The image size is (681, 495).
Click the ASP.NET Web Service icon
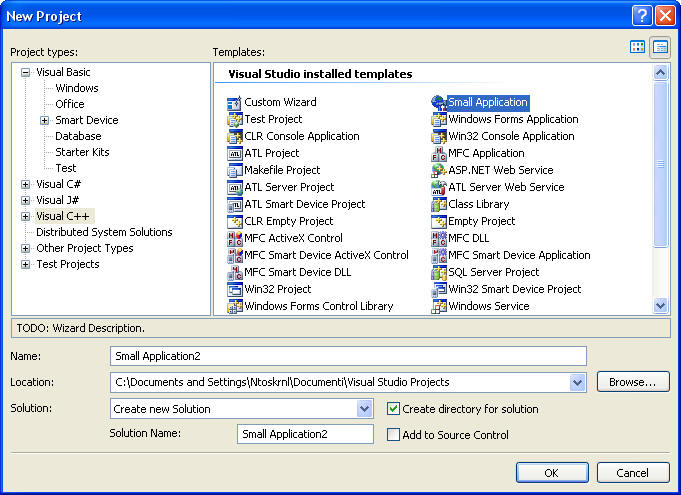(x=439, y=171)
